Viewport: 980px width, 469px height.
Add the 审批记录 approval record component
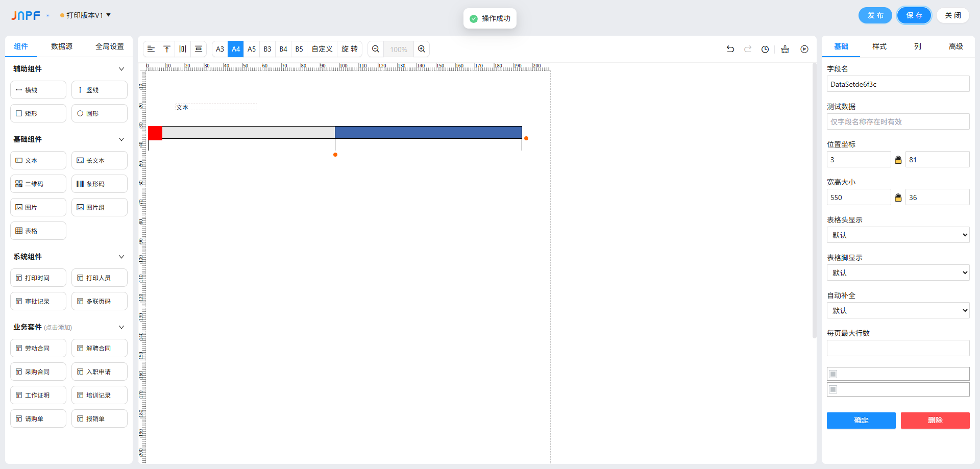click(x=38, y=301)
